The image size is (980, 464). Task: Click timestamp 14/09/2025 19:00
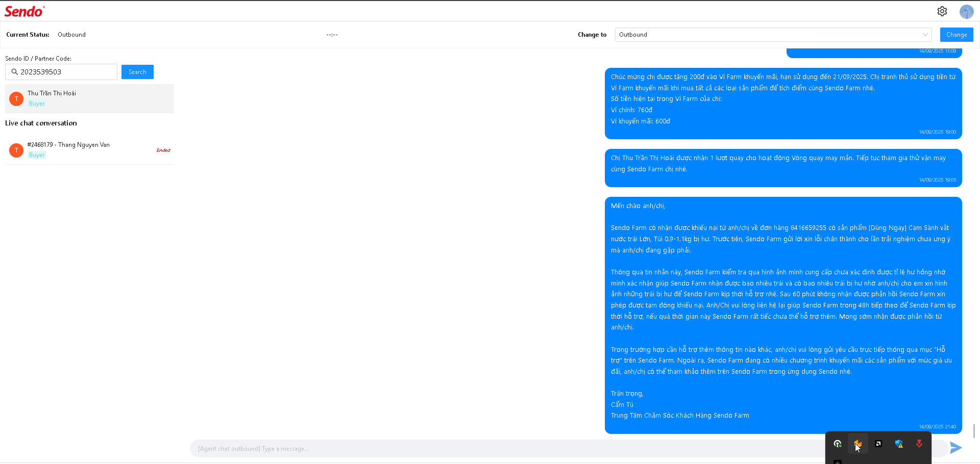[938, 132]
